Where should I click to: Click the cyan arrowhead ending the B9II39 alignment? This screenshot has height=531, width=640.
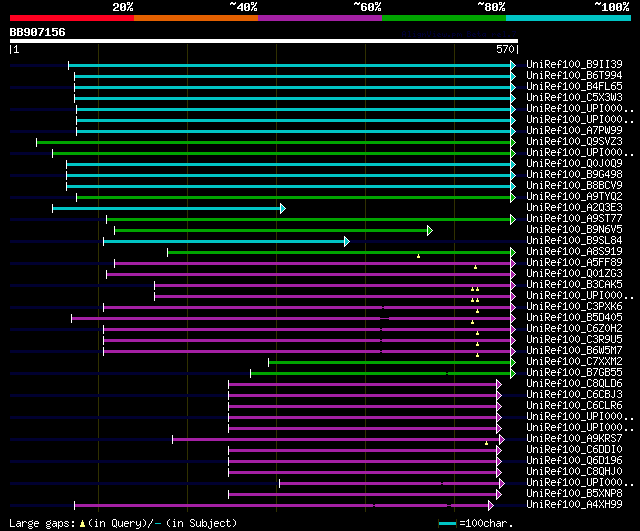513,65
